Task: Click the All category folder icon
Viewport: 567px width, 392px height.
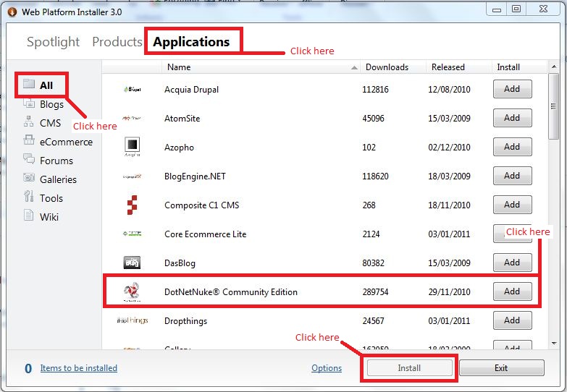Action: pyautogui.click(x=28, y=84)
